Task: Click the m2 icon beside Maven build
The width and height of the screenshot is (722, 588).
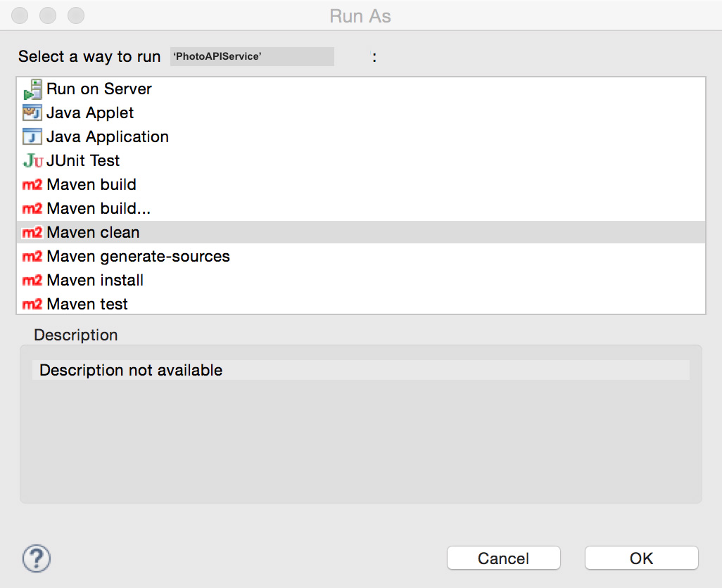Action: tap(32, 185)
